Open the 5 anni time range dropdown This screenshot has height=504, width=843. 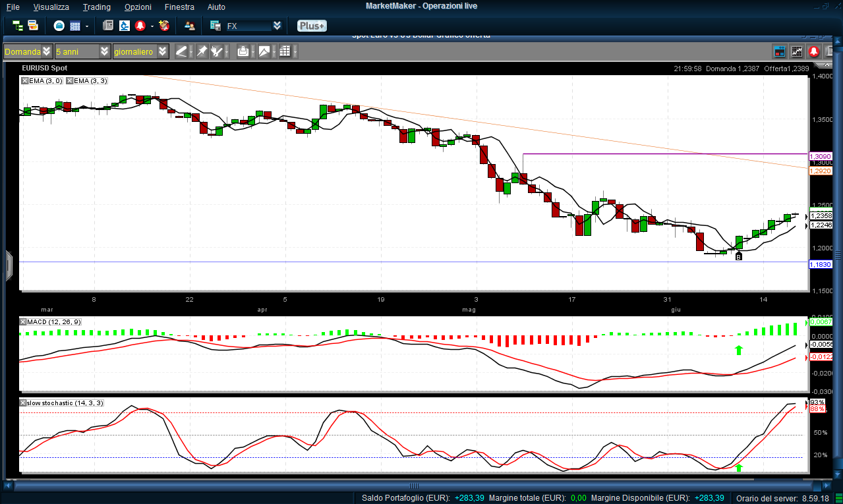105,51
